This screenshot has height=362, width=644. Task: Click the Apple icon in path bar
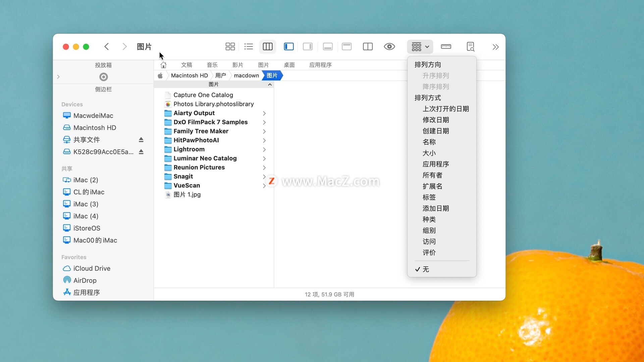[x=160, y=75]
